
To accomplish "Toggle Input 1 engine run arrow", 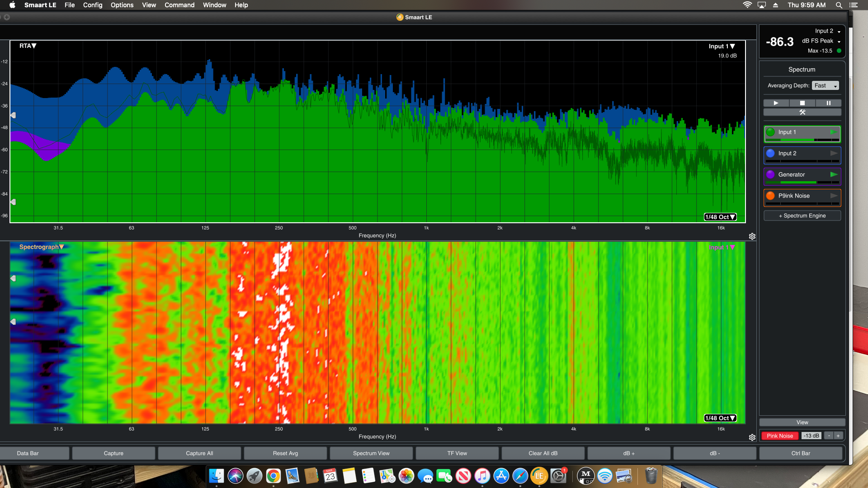I will [x=834, y=132].
